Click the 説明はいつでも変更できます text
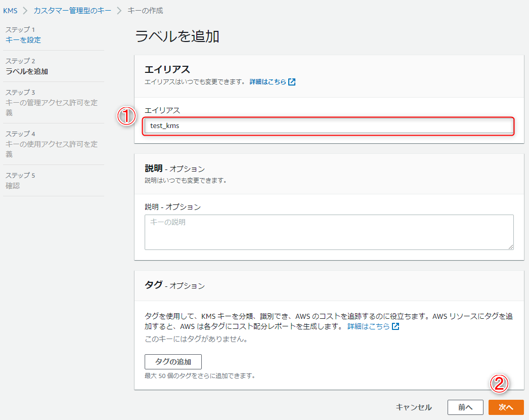 pyautogui.click(x=185, y=181)
